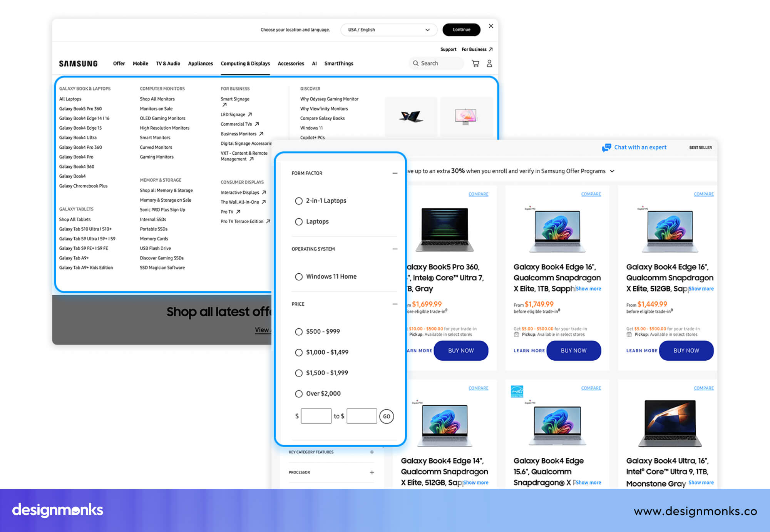Open the TV & Audio menu
The width and height of the screenshot is (770, 532).
tap(168, 64)
